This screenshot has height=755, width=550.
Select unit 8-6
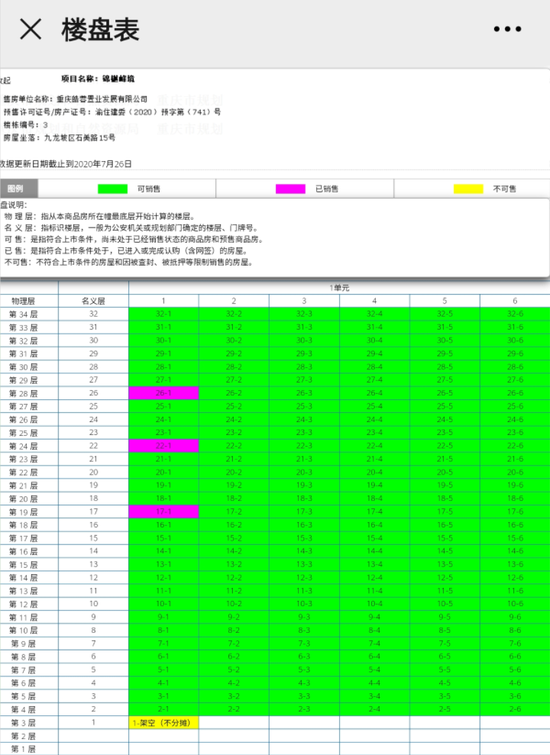point(515,630)
